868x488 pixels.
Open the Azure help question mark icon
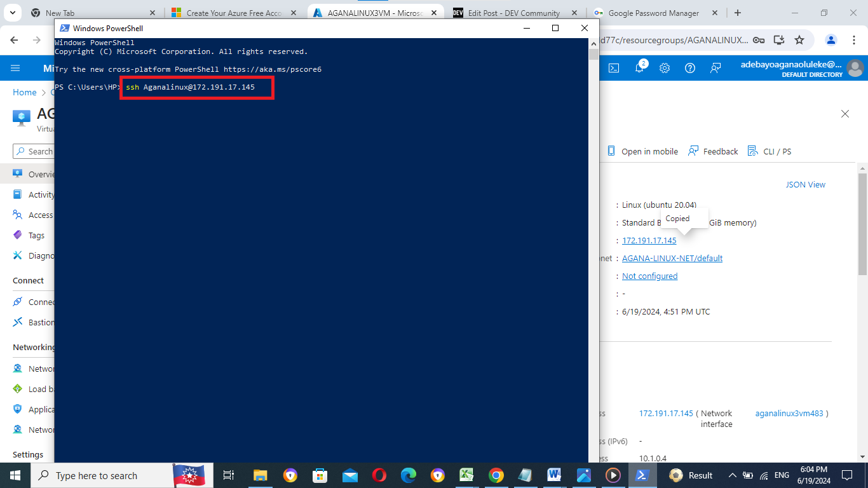pos(690,68)
